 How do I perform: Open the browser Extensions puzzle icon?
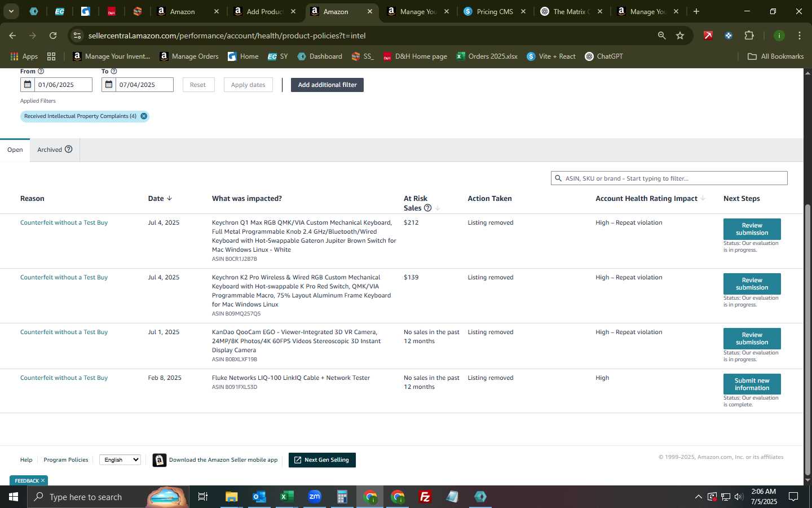(x=749, y=36)
